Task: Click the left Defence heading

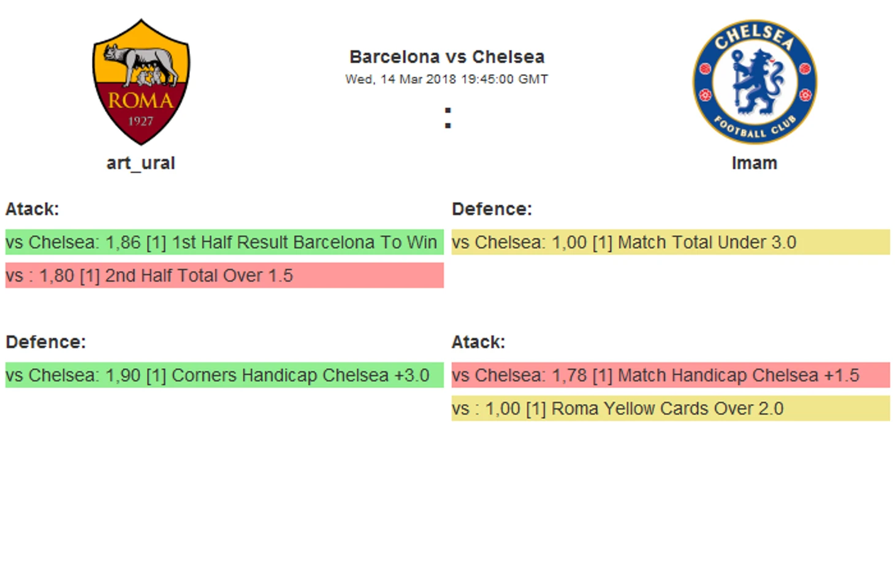Action: coord(46,342)
